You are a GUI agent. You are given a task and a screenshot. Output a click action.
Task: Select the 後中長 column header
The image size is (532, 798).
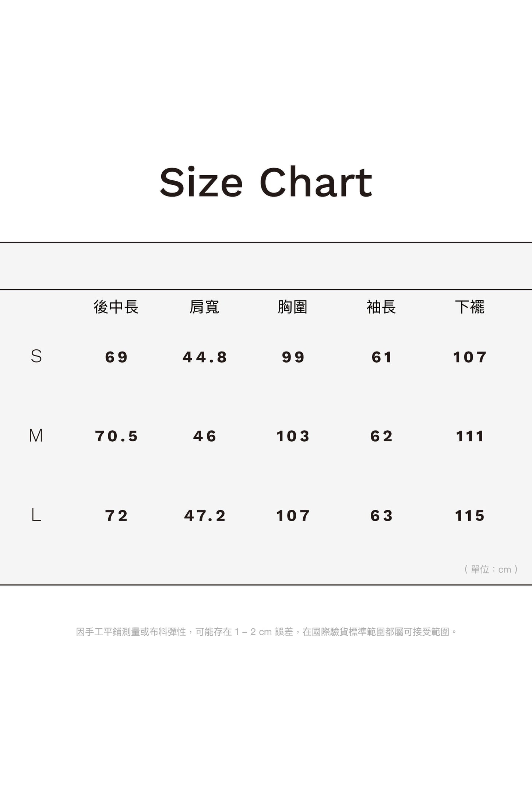pyautogui.click(x=116, y=307)
